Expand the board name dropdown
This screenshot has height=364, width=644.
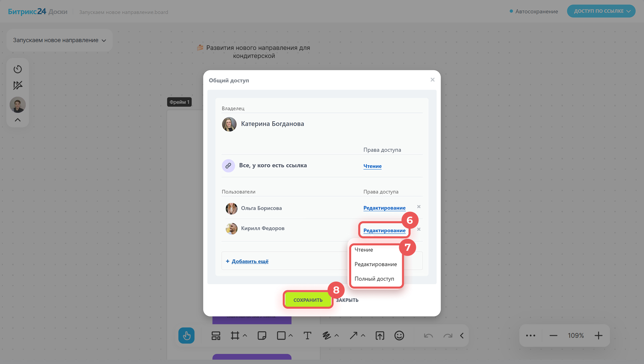point(59,40)
